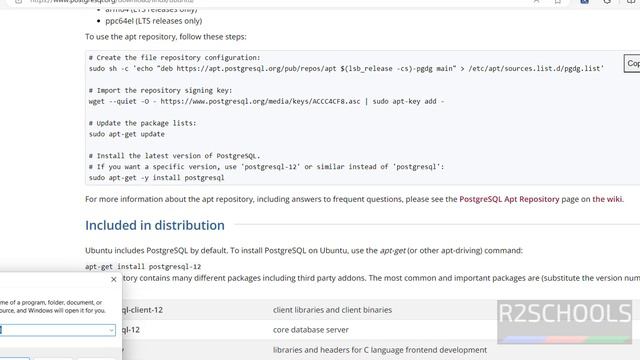Click the '# Import the repository signing key' comment
The image size is (640, 360).
tap(160, 90)
